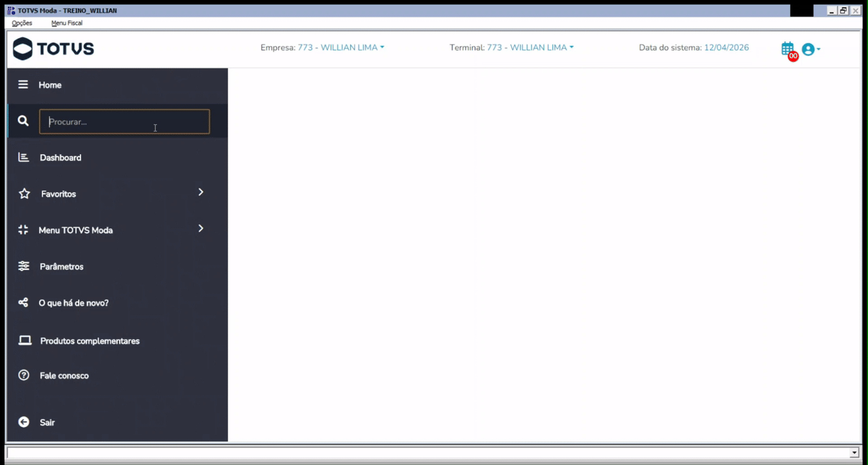Click the Menu TOTVS Moda label
This screenshot has height=465, width=868.
pyautogui.click(x=75, y=230)
